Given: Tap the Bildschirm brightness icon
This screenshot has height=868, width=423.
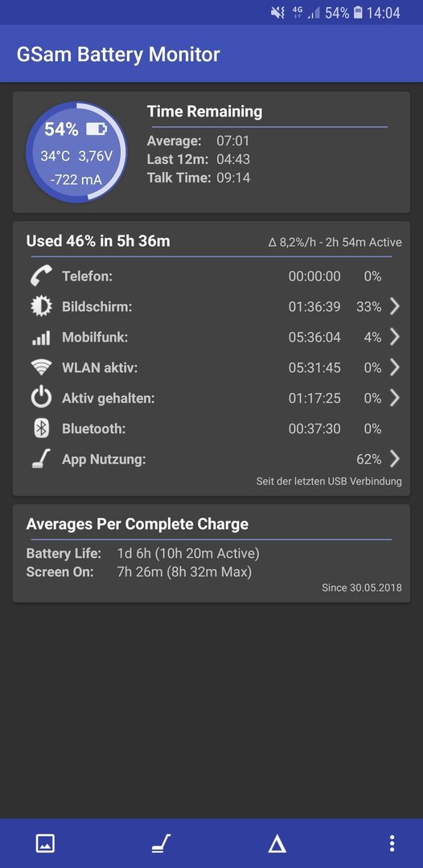Looking at the screenshot, I should click(x=42, y=306).
